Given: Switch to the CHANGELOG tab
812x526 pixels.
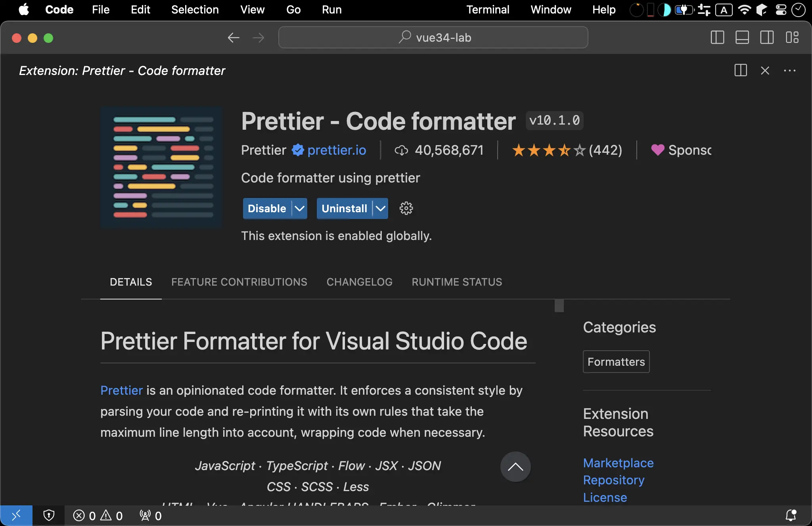Looking at the screenshot, I should click(x=359, y=282).
